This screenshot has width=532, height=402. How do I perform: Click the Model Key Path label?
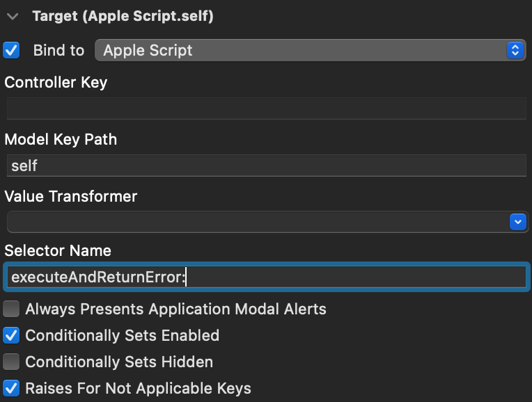click(x=61, y=139)
